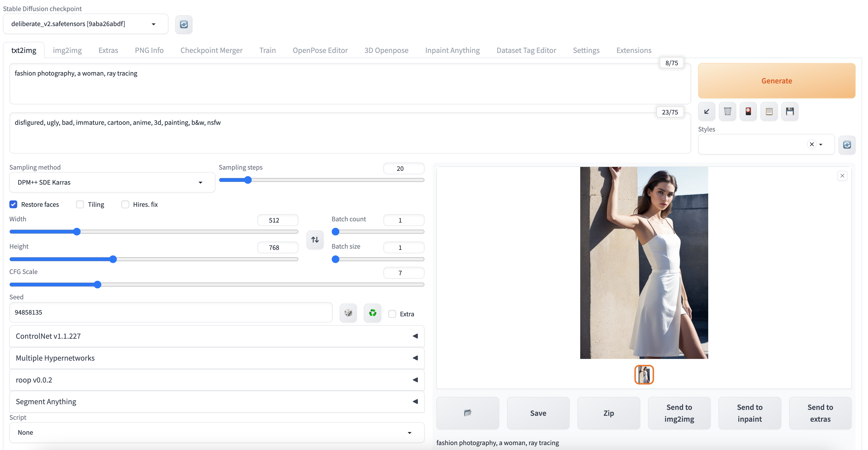Click the checkpoint refresh icon
Image resolution: width=868 pixels, height=450 pixels.
tap(184, 24)
